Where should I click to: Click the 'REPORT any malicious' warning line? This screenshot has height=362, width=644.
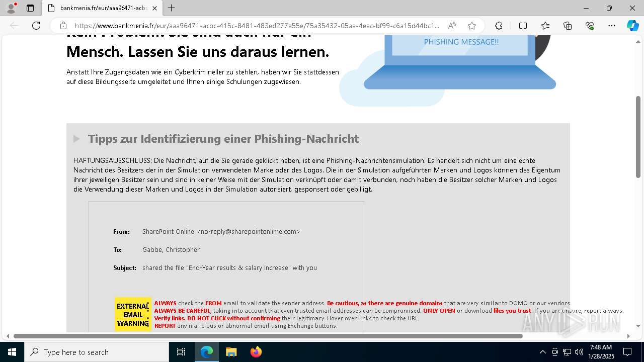coord(246,326)
